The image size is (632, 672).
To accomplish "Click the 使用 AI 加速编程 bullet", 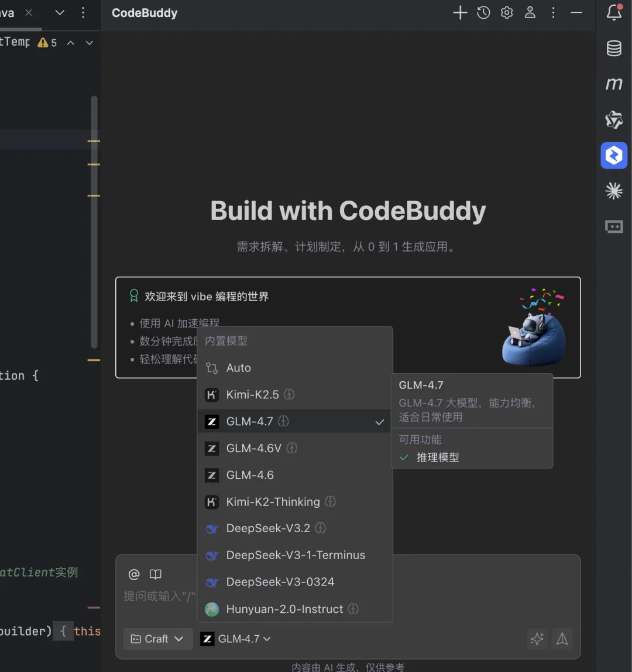I will pos(179,323).
